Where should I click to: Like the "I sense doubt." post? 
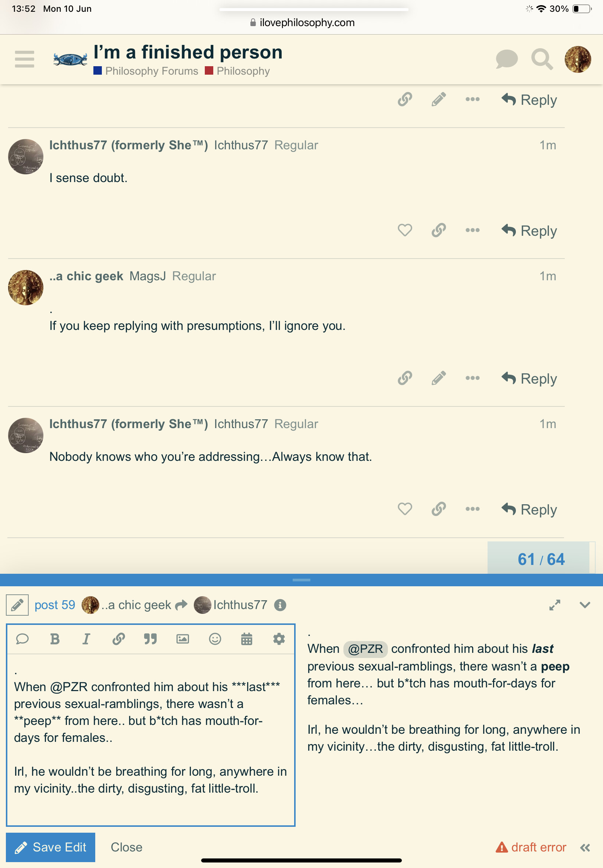click(405, 230)
